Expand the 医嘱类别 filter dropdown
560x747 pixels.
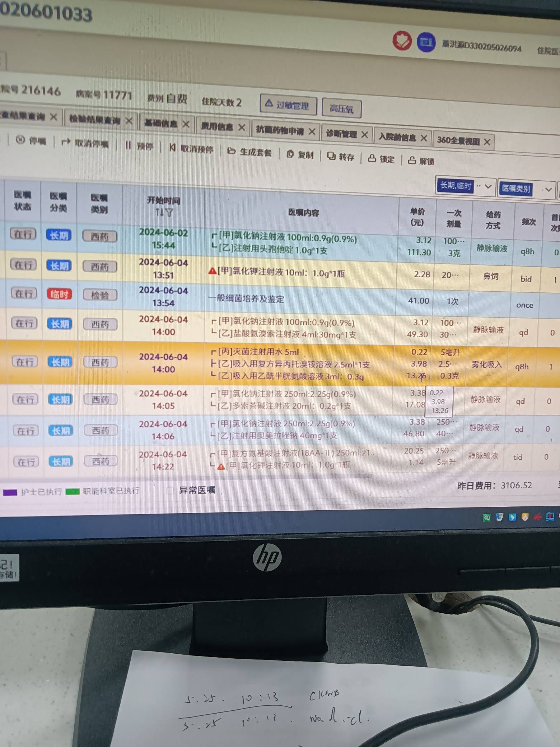click(548, 189)
